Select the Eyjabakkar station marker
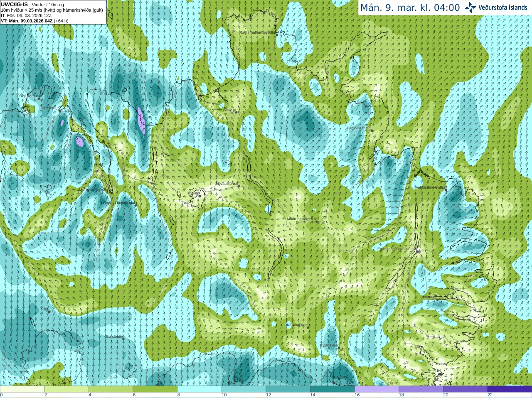 340,348
